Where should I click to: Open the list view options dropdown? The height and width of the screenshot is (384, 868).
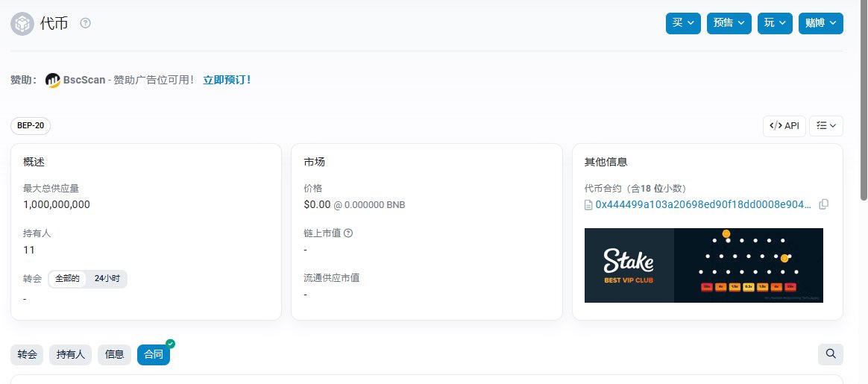coord(825,126)
